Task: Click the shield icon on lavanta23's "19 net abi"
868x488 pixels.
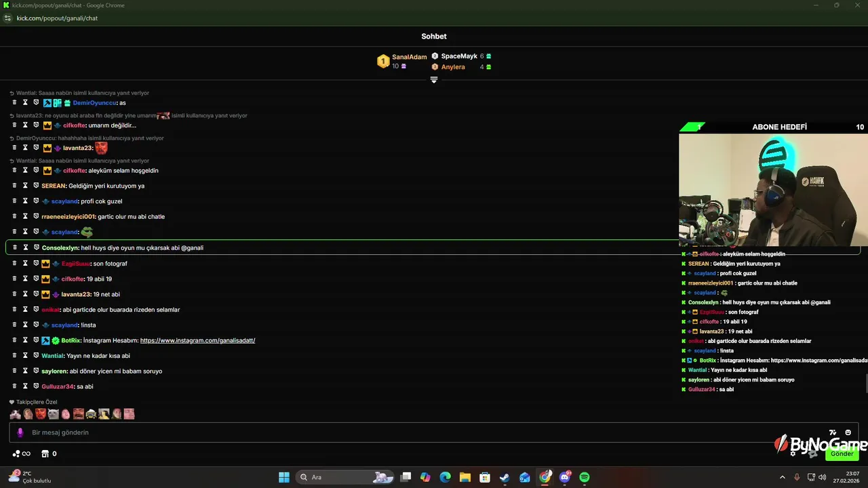Action: click(36, 294)
